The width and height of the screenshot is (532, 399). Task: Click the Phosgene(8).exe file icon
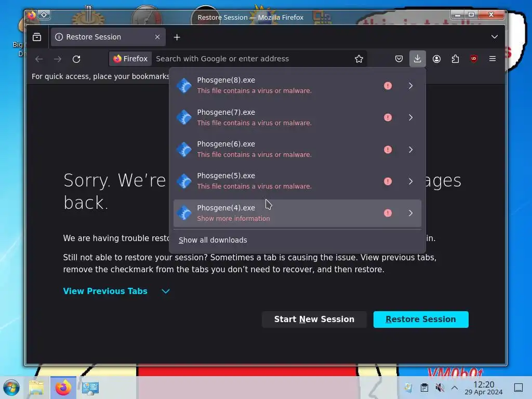[x=184, y=86]
